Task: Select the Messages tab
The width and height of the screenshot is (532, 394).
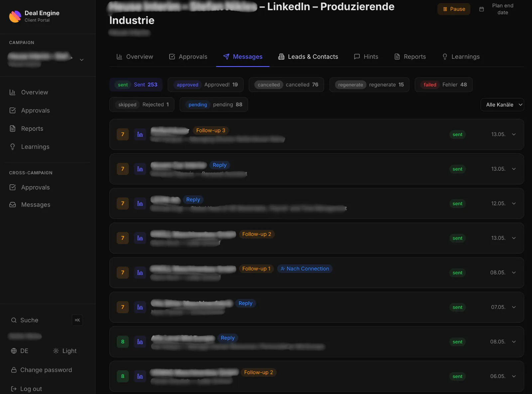Action: [243, 57]
